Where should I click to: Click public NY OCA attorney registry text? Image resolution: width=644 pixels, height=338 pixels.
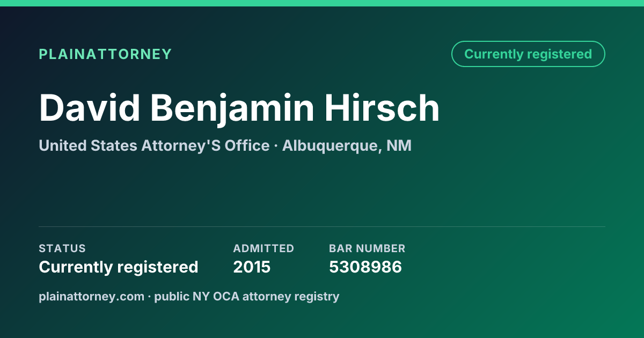[247, 296]
